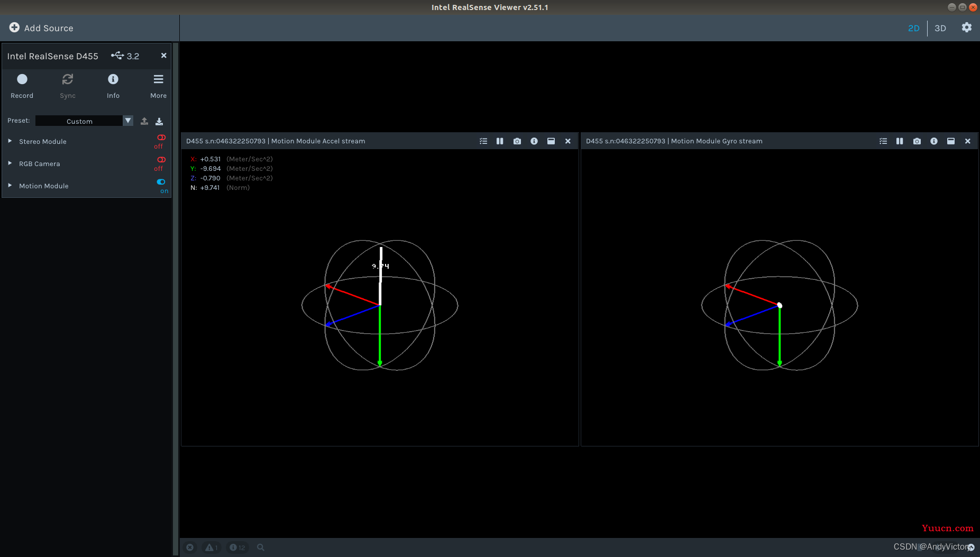Image resolution: width=980 pixels, height=557 pixels.
Task: Click the Gyro stream title text
Action: point(674,141)
